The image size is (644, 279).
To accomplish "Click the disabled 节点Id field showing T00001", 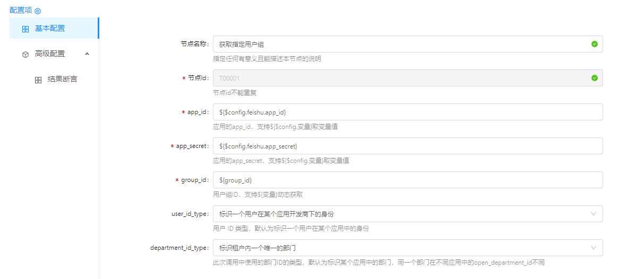I will click(398, 78).
